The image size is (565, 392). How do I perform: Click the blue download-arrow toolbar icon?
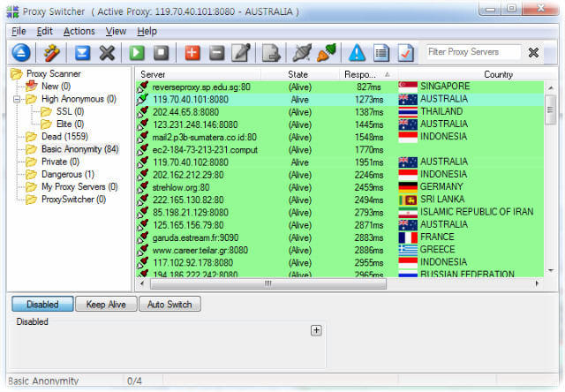[82, 53]
